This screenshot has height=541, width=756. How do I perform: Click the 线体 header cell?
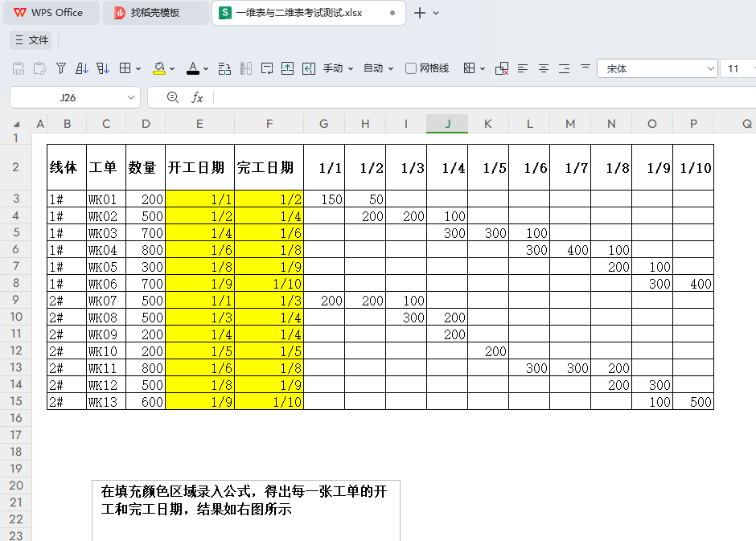click(x=67, y=167)
